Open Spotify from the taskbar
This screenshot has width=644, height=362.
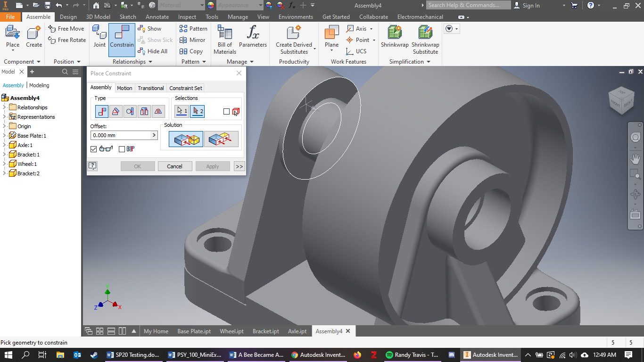(x=413, y=355)
